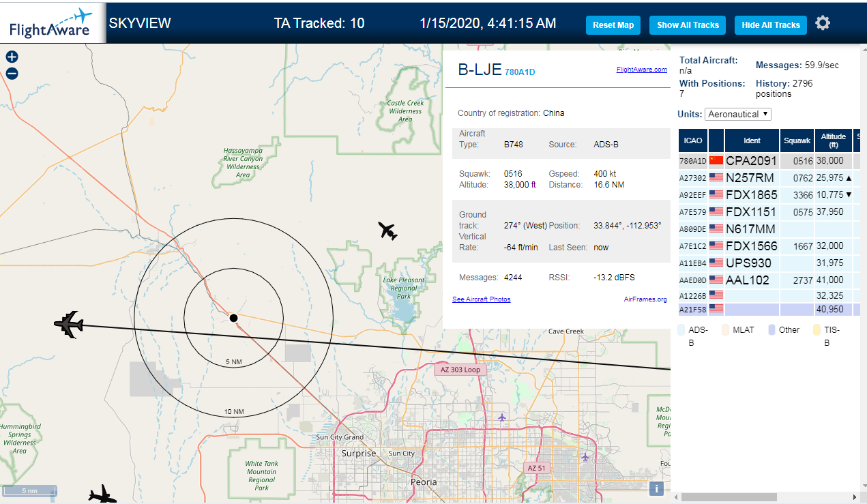Click the US flag in the FDX1865 row
The width and height of the screenshot is (867, 504).
coord(716,194)
